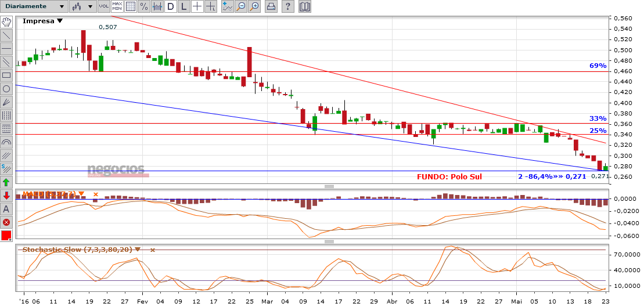Select the rectangle drawing tool
This screenshot has height=307, width=644.
[6, 75]
